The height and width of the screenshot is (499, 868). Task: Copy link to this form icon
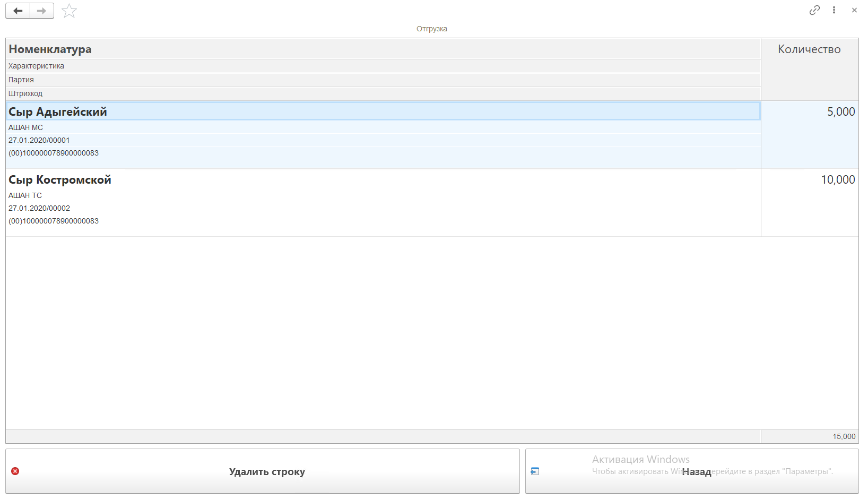[x=814, y=10]
